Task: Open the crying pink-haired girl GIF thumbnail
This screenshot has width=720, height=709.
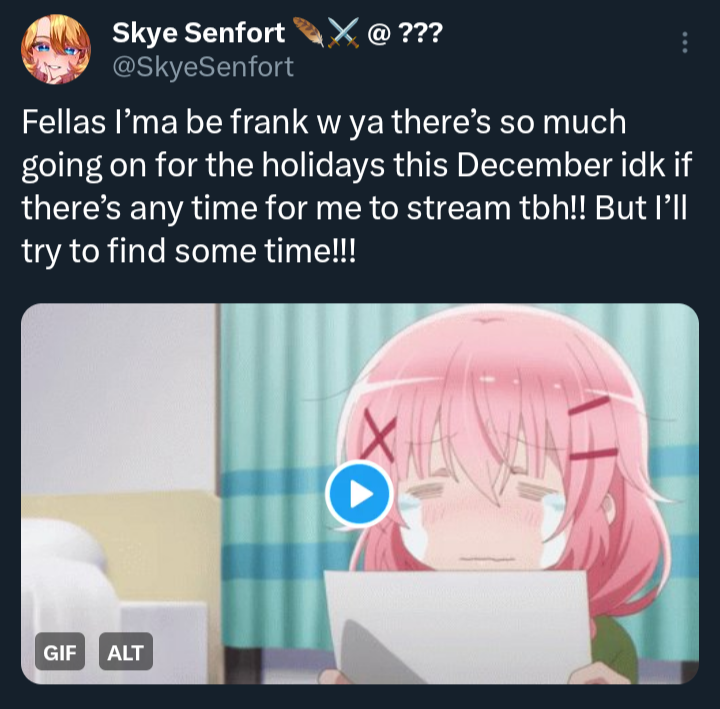Action: tap(360, 494)
